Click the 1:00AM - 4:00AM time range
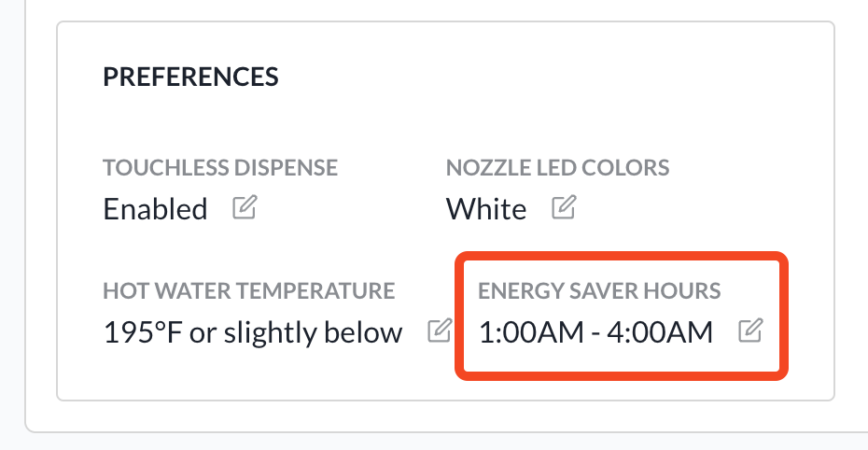Screen dimensions: 868x450 click(595, 332)
